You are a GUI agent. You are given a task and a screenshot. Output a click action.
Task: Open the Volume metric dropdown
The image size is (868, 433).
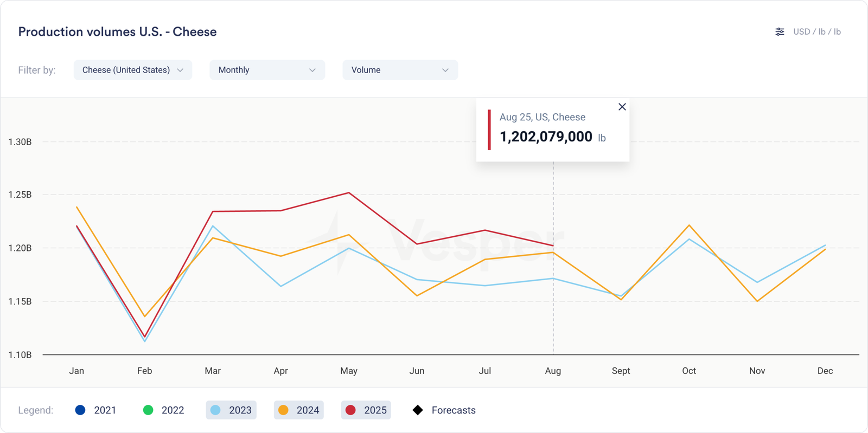point(400,70)
